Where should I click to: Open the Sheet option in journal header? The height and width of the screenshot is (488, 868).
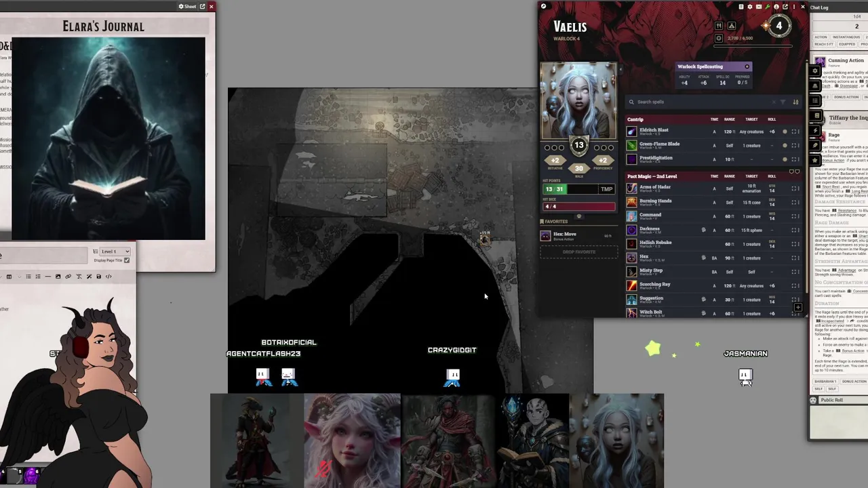click(x=187, y=6)
